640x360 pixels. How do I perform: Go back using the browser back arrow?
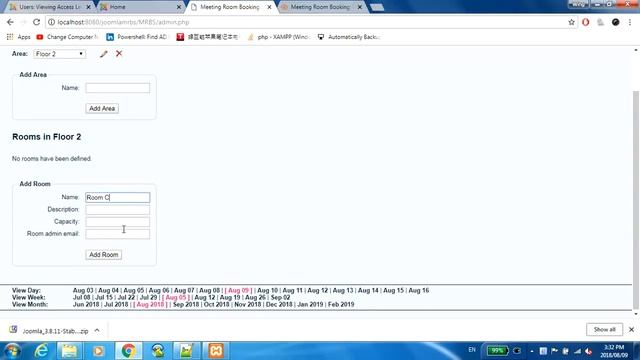coord(10,22)
